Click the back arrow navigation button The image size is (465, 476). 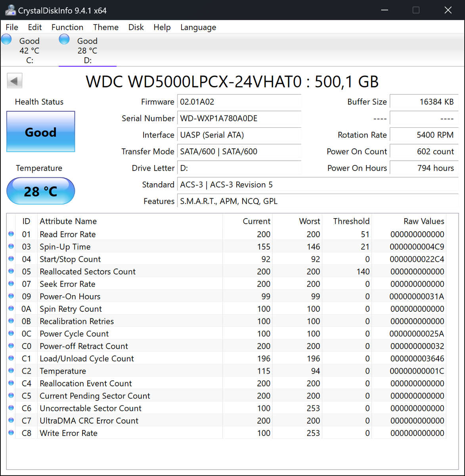click(14, 80)
